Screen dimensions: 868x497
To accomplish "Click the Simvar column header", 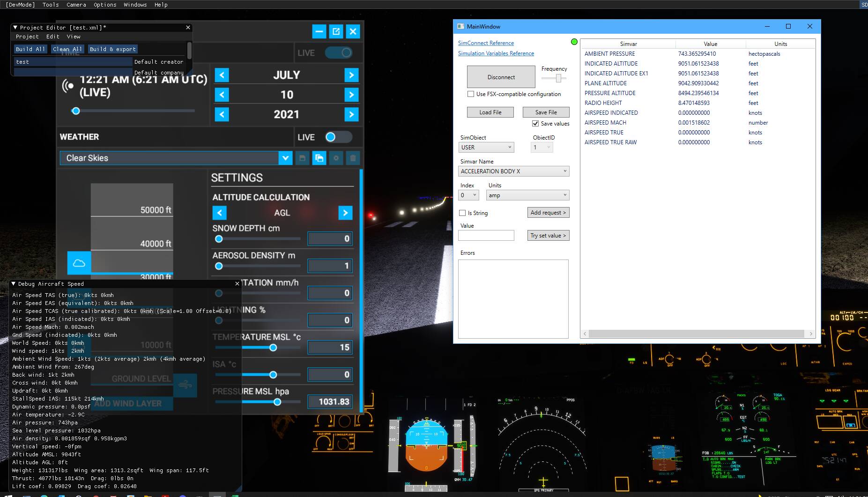I will [x=629, y=44].
